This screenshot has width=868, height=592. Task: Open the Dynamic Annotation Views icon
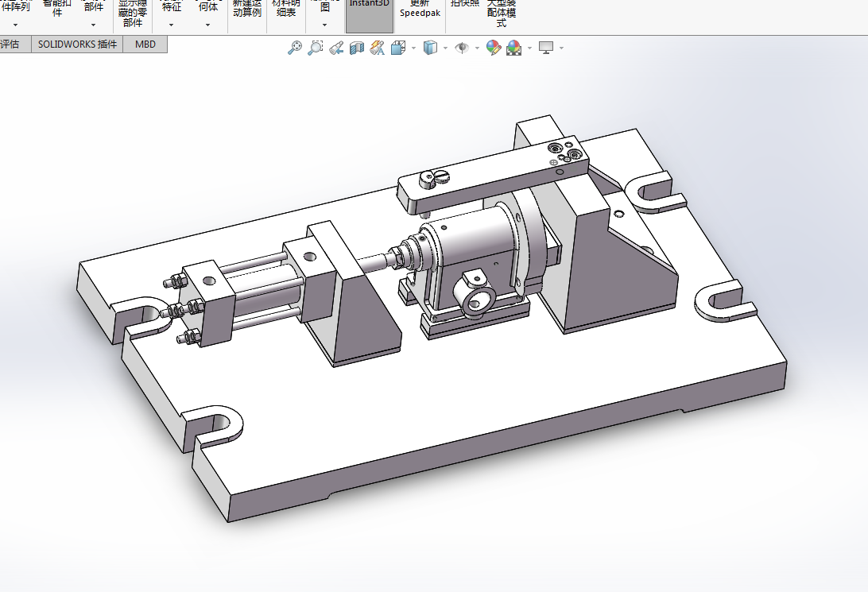coord(378,48)
